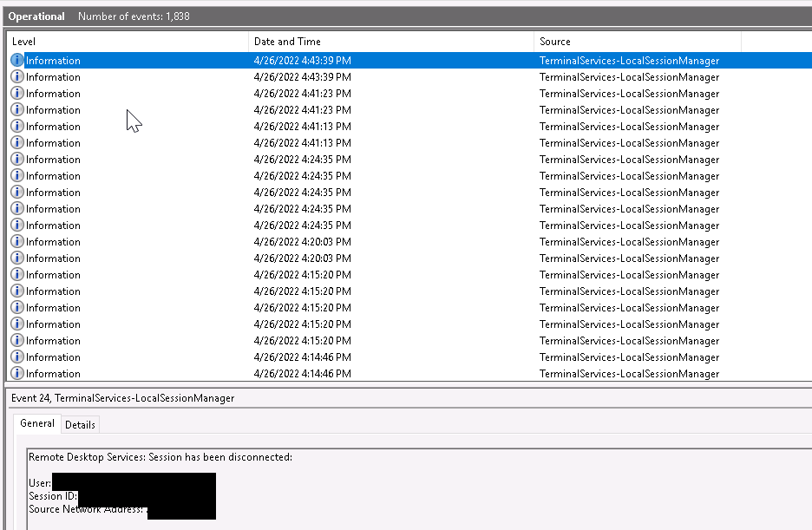Click the Information icon beside the 4:15:20 PM event
The width and height of the screenshot is (812, 530).
click(16, 274)
